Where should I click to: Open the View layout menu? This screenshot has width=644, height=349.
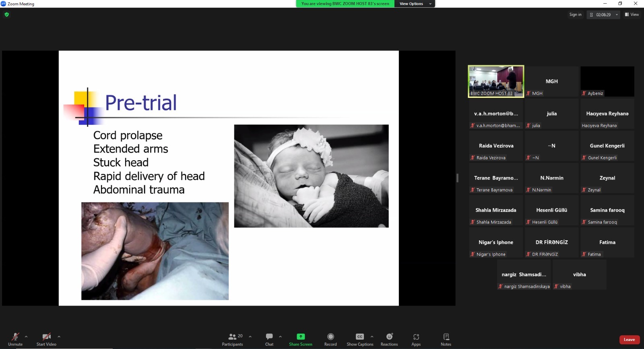pos(632,14)
